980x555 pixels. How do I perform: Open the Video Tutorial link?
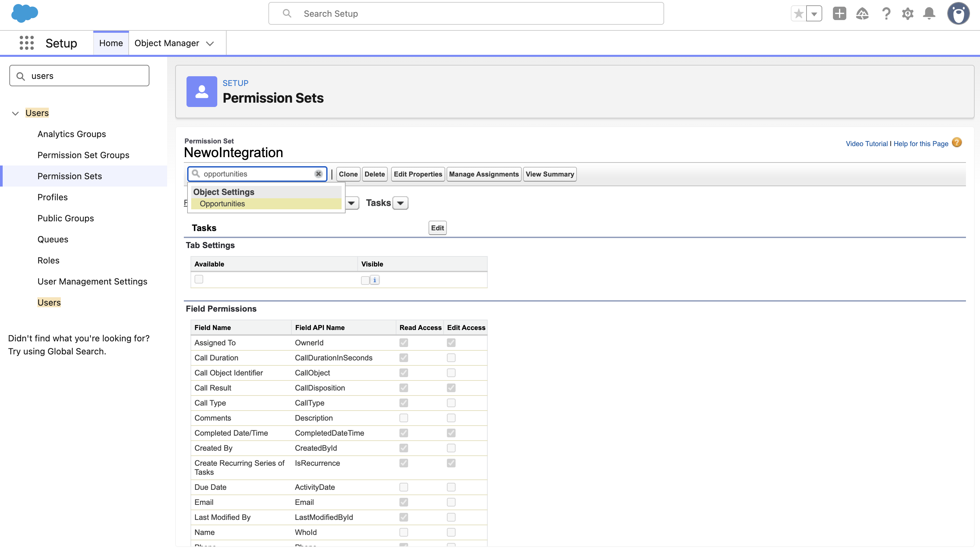pyautogui.click(x=866, y=144)
